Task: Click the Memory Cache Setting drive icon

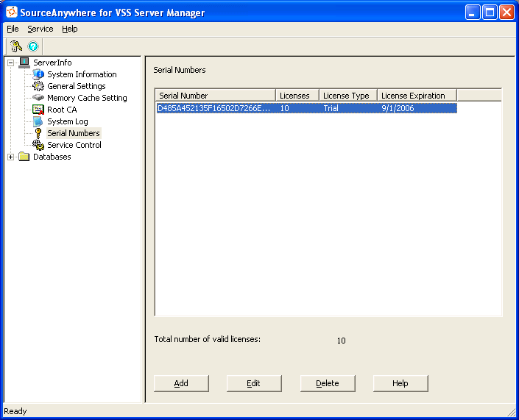Action: (x=38, y=98)
